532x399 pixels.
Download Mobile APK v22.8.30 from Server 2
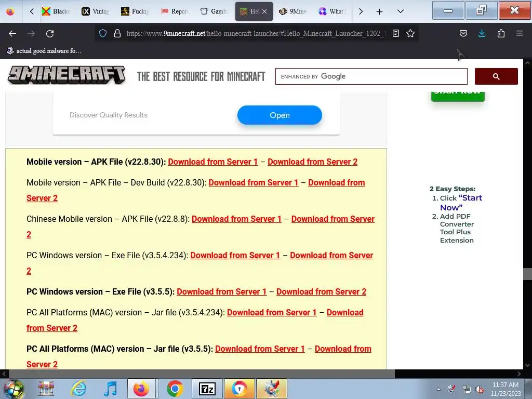(x=312, y=162)
